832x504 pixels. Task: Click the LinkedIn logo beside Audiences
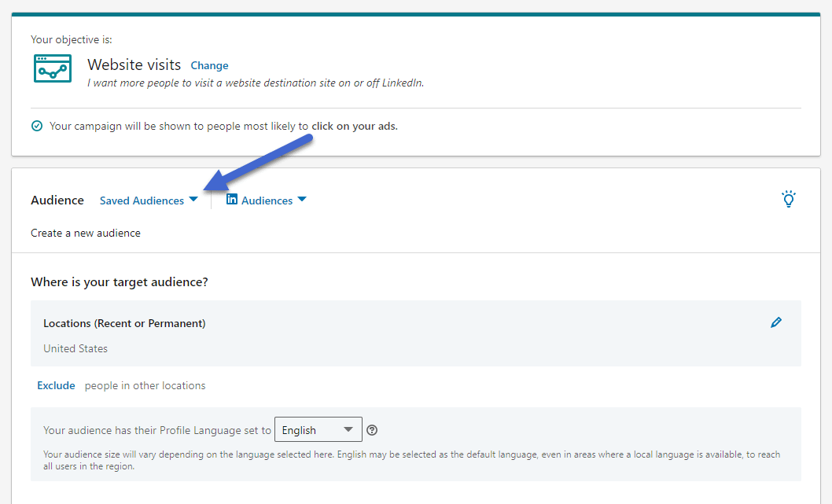click(x=232, y=199)
